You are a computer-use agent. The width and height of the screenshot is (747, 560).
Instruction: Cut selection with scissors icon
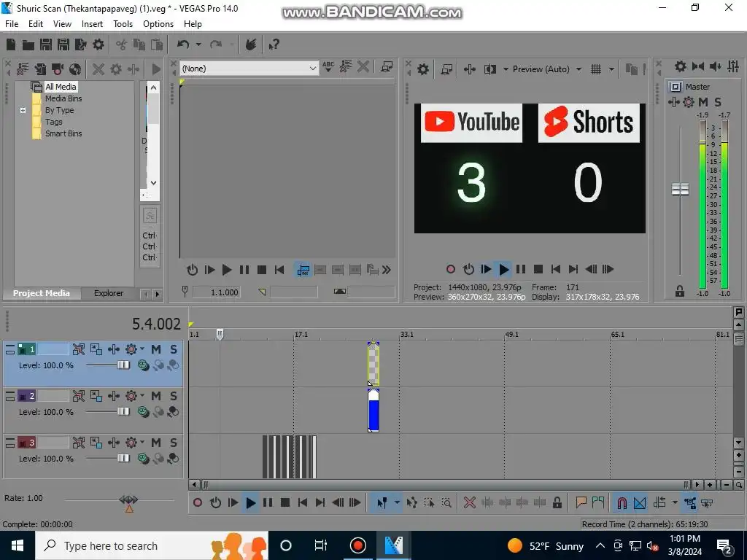coord(122,44)
